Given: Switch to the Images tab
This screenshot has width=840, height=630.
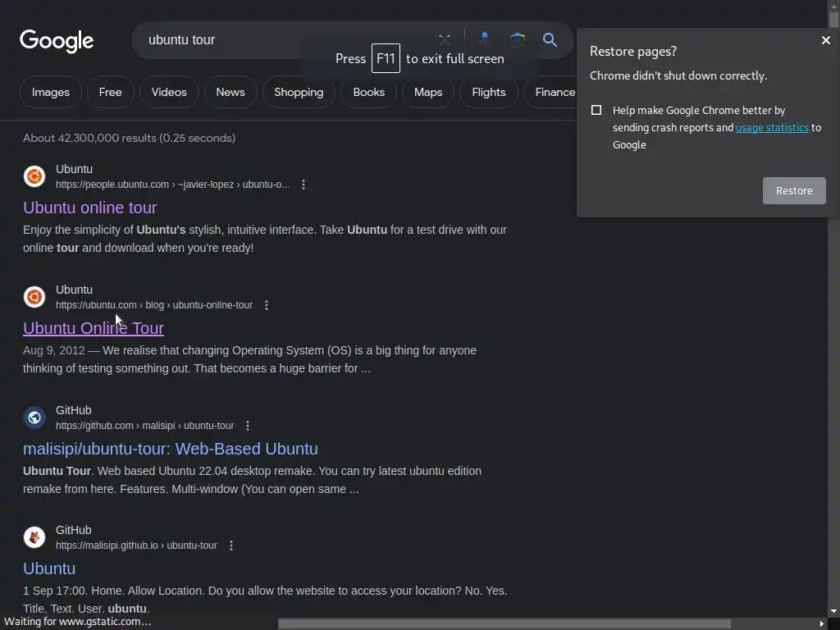Looking at the screenshot, I should coord(50,92).
